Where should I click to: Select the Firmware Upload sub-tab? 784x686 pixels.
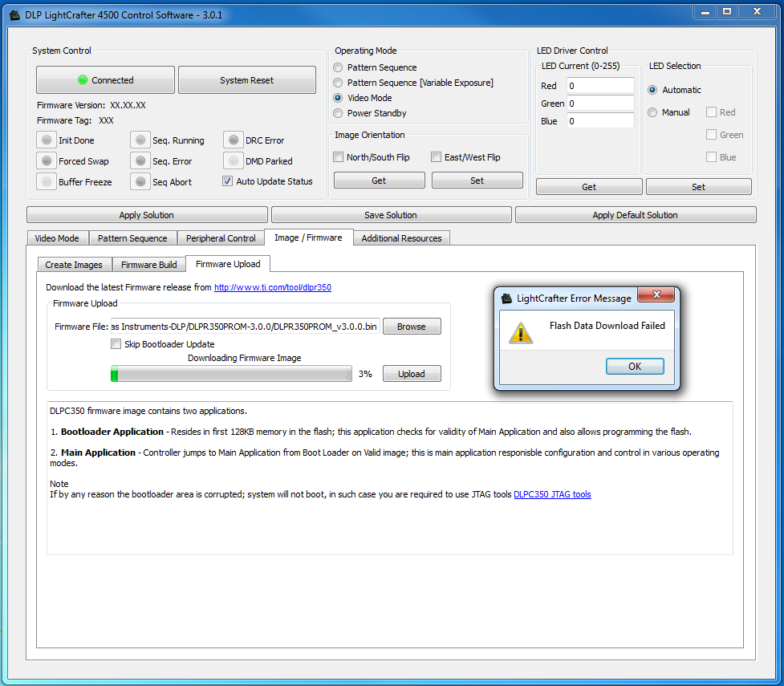click(x=228, y=263)
